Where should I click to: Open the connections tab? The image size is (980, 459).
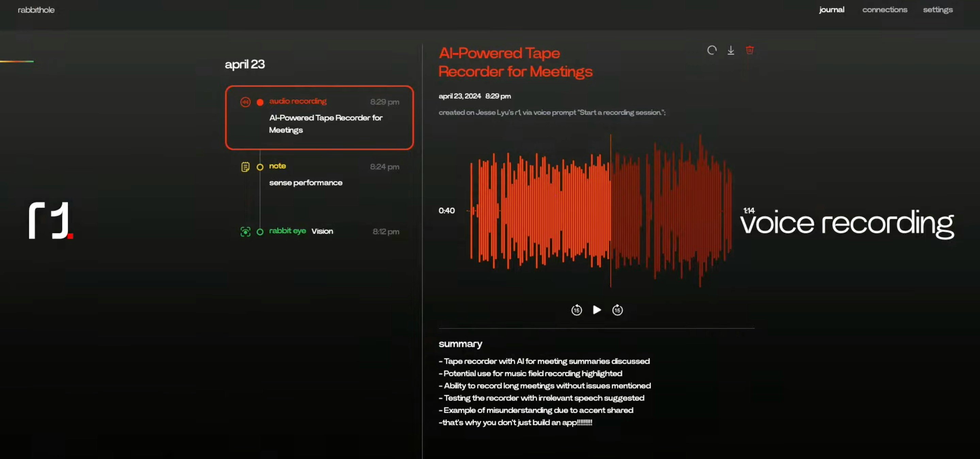click(884, 10)
